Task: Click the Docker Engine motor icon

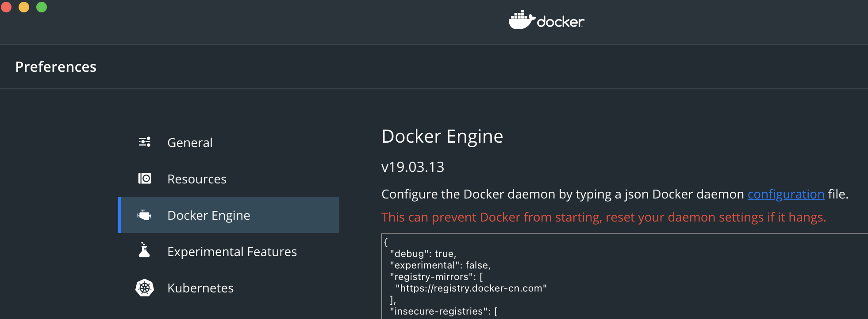Action: (145, 215)
